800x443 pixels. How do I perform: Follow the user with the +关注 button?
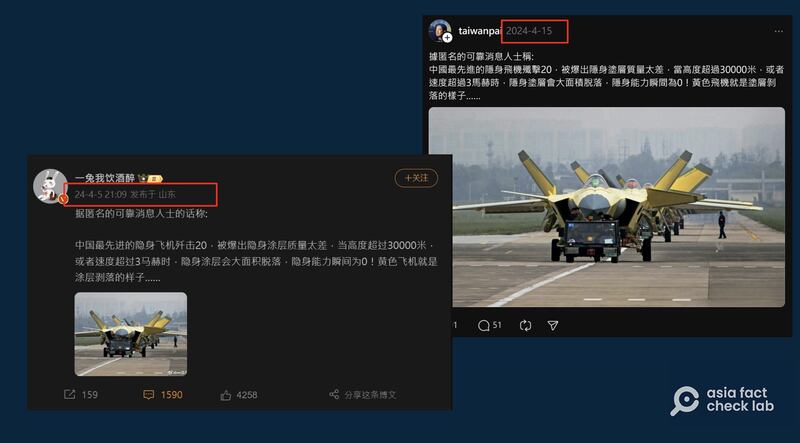click(x=416, y=178)
